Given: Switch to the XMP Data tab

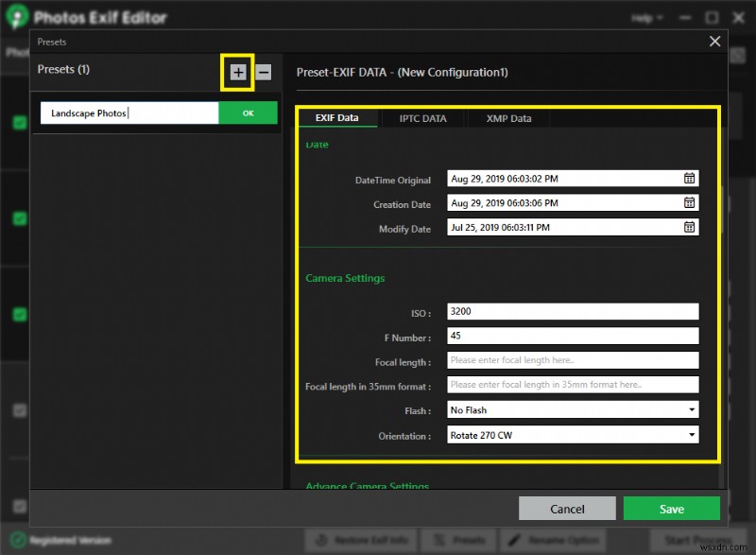Looking at the screenshot, I should [507, 117].
